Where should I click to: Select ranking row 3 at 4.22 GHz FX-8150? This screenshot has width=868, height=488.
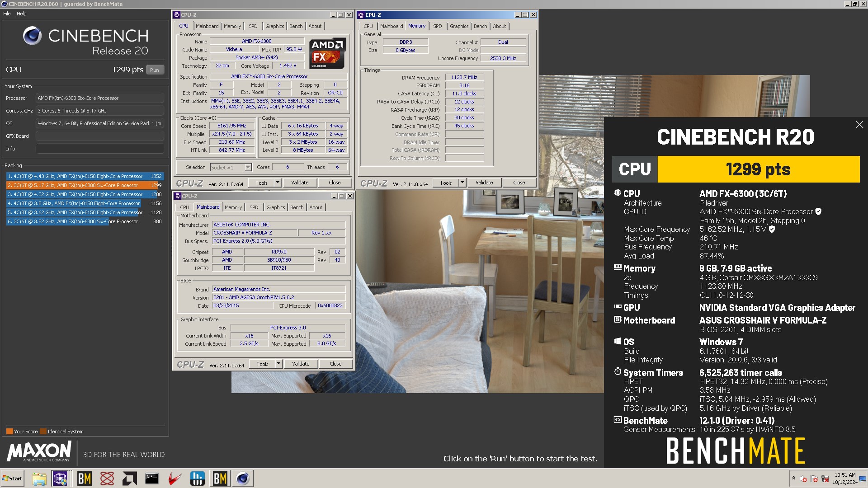[85, 194]
